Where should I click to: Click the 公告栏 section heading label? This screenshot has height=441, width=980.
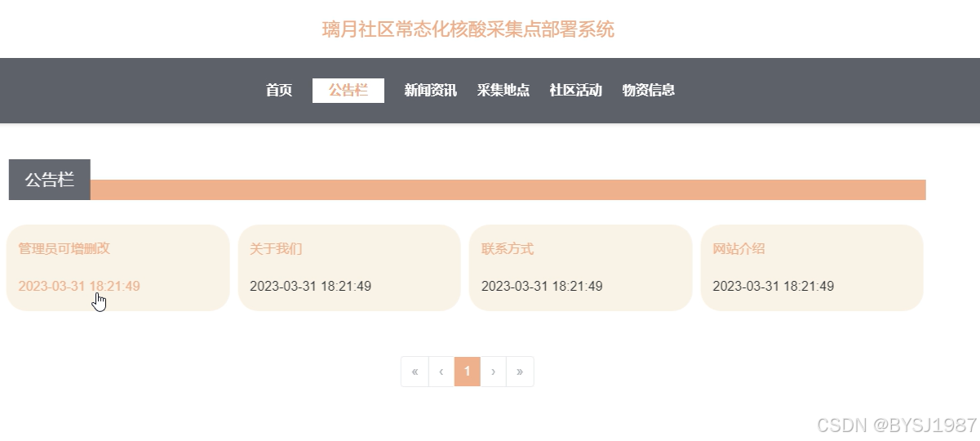pyautogui.click(x=50, y=180)
